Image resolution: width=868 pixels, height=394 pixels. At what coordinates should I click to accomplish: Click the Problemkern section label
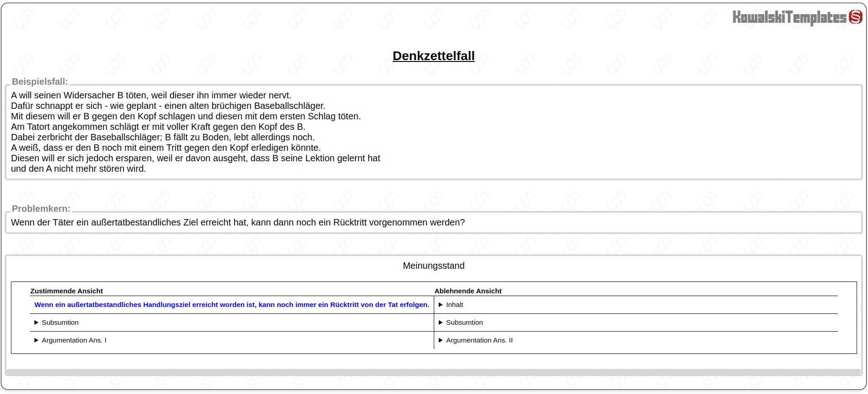(41, 209)
